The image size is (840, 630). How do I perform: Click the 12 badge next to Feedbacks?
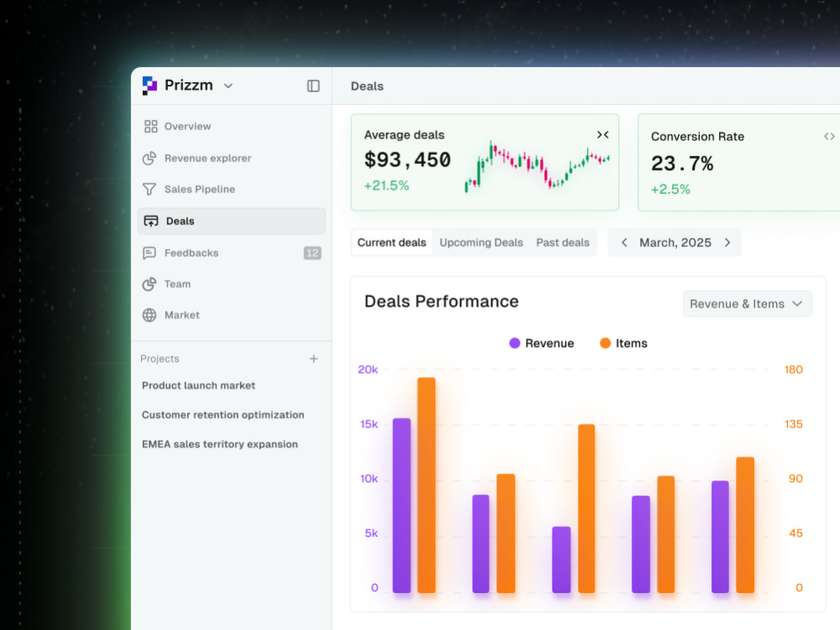coord(312,253)
